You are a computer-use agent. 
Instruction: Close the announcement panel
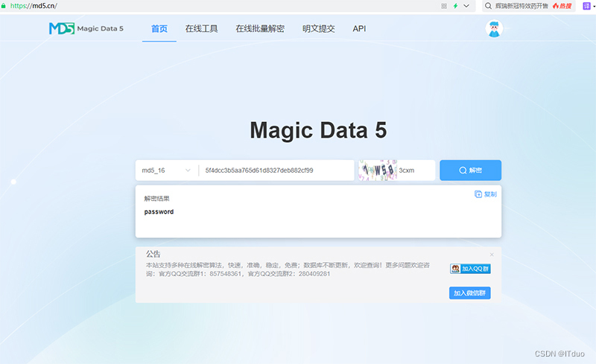pos(492,255)
